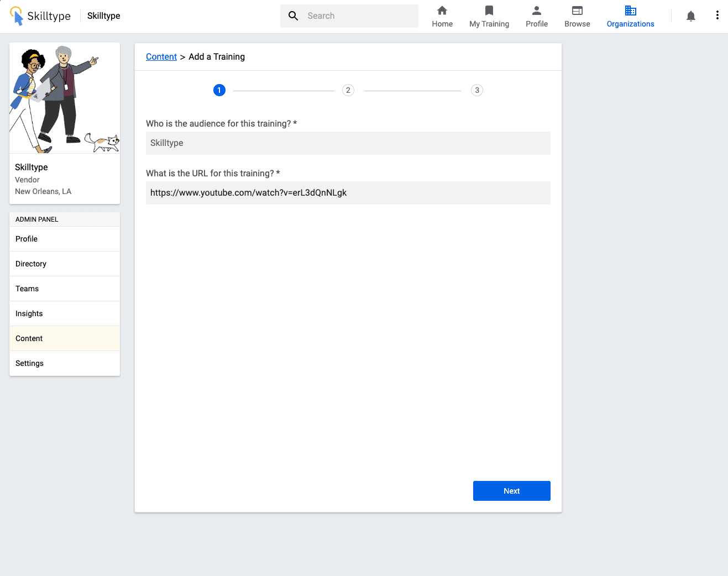Viewport: 728px width, 576px height.
Task: Click the 'ADMIN PANEL' heading
Action: [37, 219]
